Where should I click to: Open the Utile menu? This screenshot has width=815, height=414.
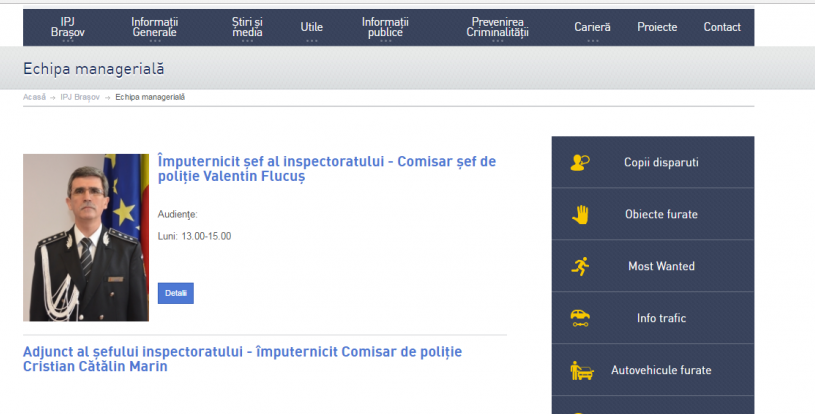[x=311, y=27]
